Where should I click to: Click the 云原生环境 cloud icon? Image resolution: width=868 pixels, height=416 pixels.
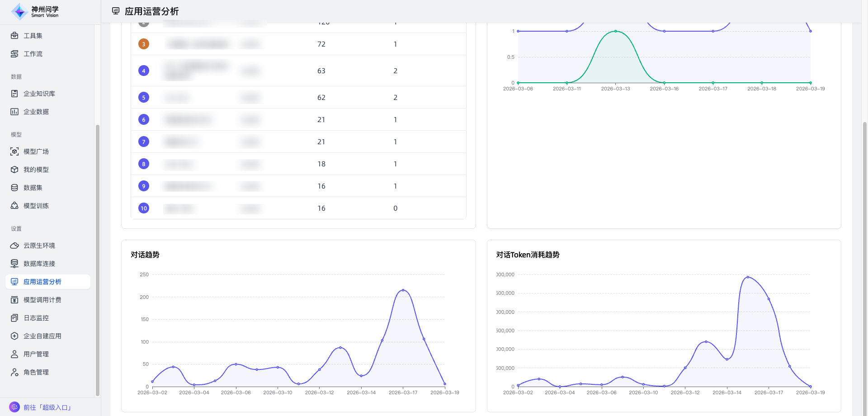click(14, 246)
